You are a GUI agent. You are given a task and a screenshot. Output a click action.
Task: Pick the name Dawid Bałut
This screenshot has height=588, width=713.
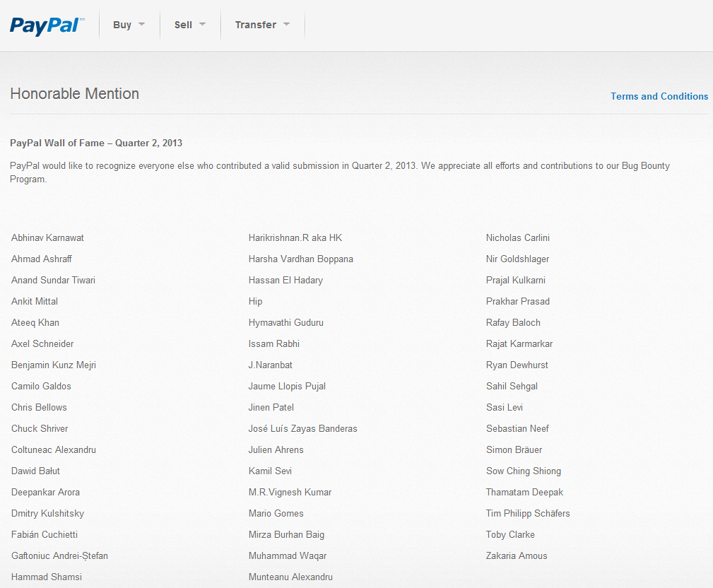[x=35, y=471]
